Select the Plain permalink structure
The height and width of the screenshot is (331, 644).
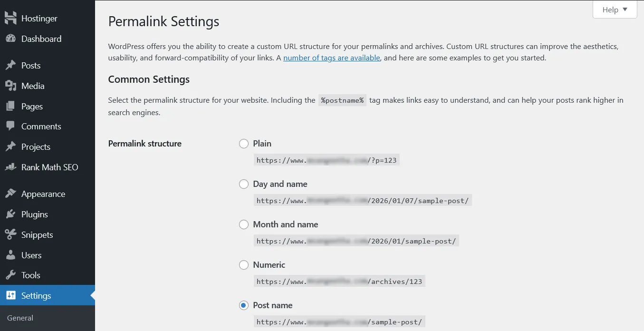point(244,143)
